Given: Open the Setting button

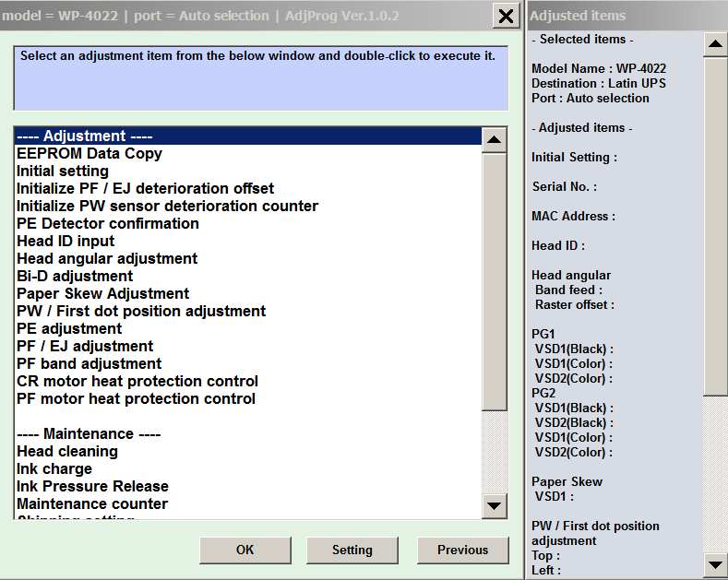Looking at the screenshot, I should (x=352, y=550).
